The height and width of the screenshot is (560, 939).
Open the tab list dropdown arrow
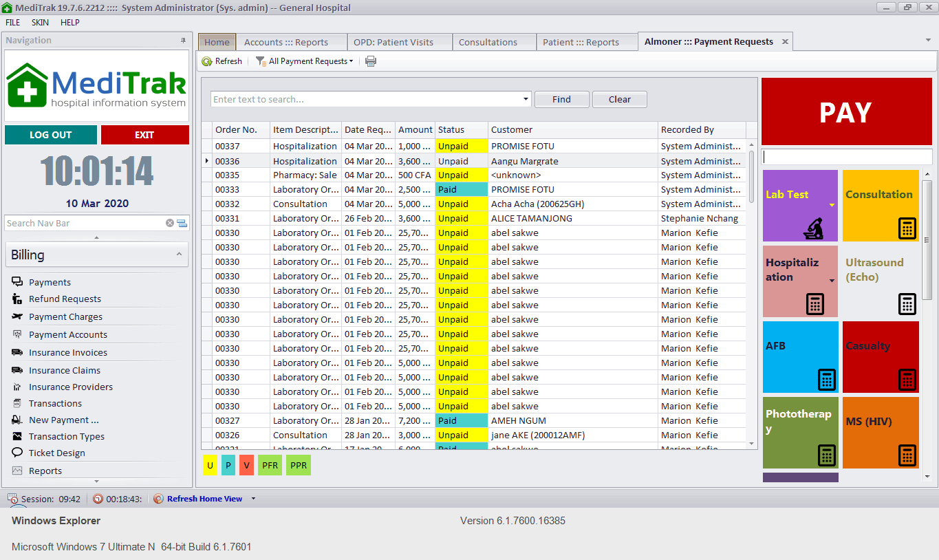click(928, 41)
